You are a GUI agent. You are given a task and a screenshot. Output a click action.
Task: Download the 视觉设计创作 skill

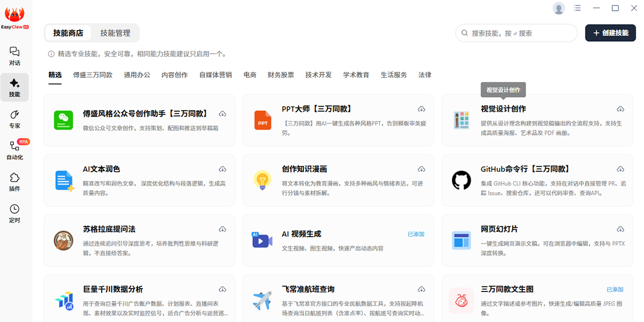tap(620, 109)
